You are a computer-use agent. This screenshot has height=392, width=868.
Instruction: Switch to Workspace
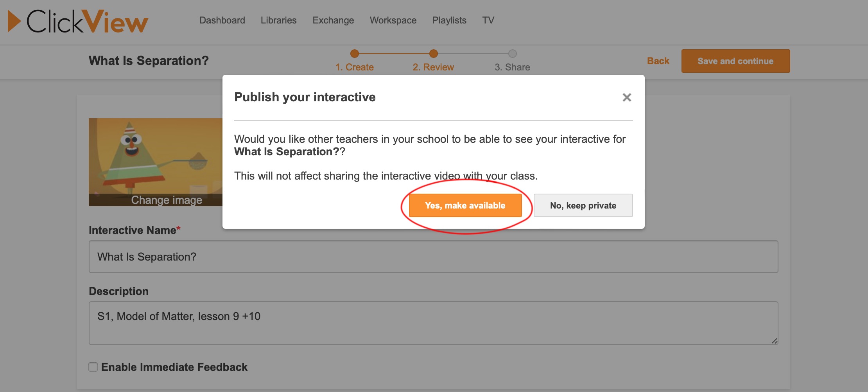click(393, 20)
